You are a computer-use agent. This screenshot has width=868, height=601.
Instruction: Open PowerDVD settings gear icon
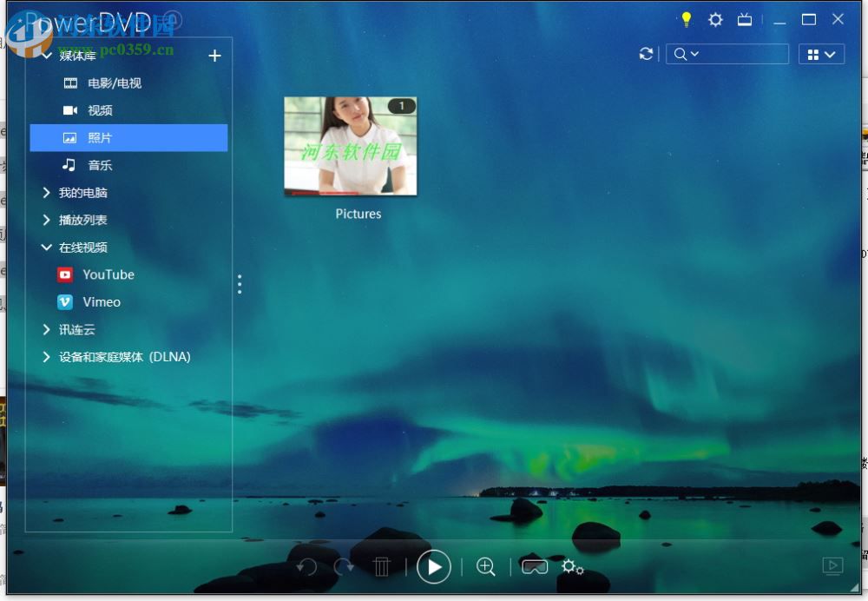[715, 19]
